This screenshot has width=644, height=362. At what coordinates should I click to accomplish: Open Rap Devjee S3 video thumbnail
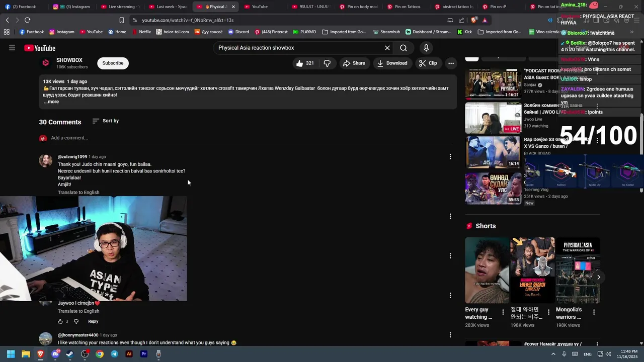tap(493, 152)
